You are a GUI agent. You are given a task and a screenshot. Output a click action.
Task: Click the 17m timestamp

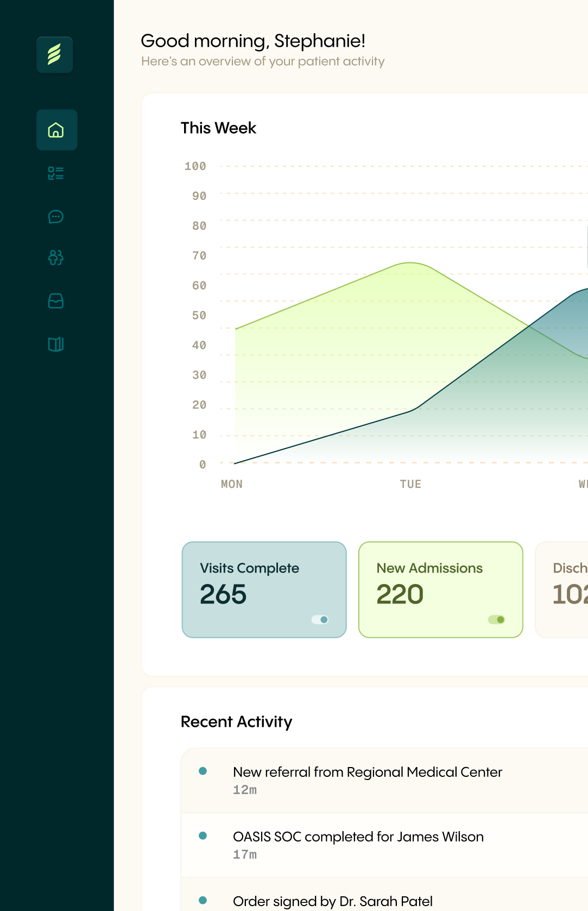click(x=245, y=855)
